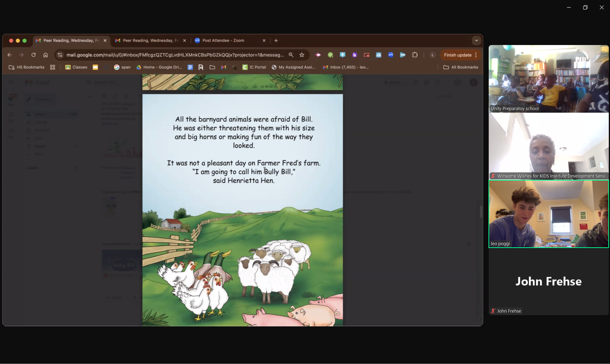The image size is (610, 364).
Task: Expand the tab search chevron
Action: point(476,40)
